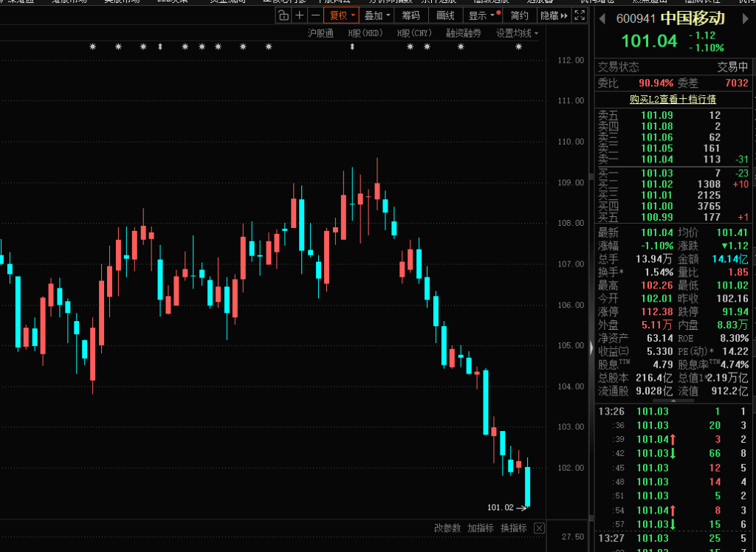This screenshot has width=756, height=552.
Task: Zoom in chart with plus icon
Action: click(x=299, y=15)
